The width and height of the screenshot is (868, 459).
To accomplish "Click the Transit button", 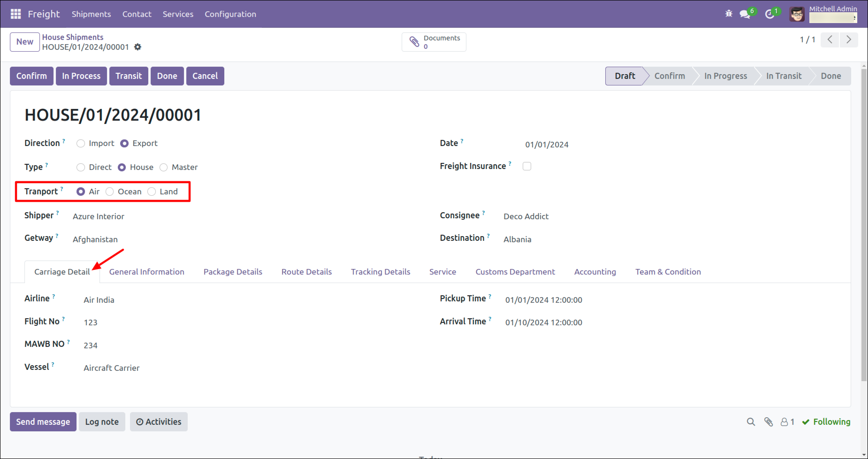I will coord(129,76).
